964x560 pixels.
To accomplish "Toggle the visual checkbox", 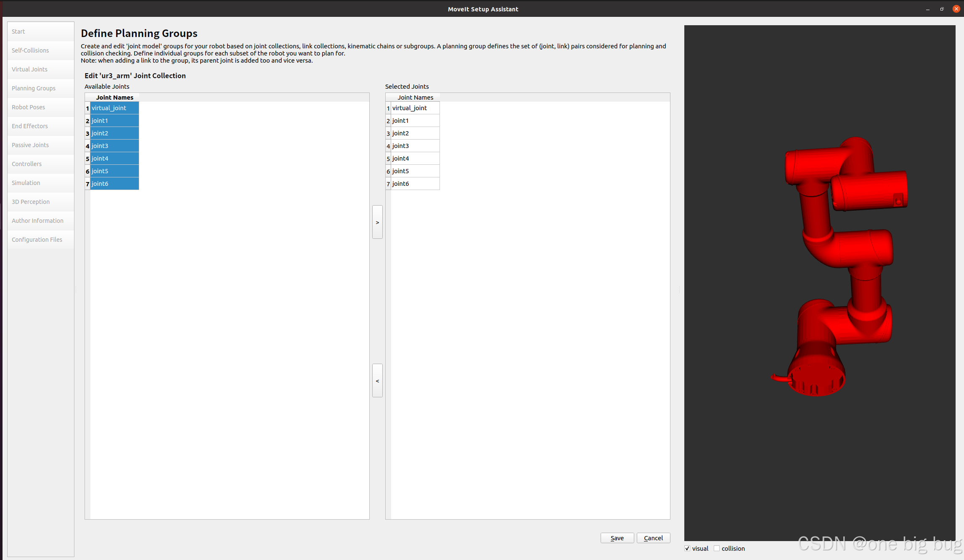I will pyautogui.click(x=687, y=548).
